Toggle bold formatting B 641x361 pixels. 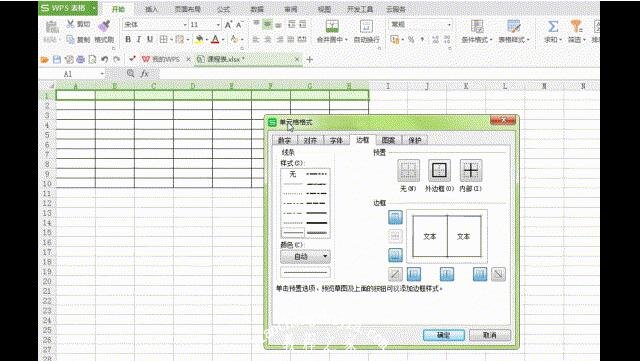(128, 39)
